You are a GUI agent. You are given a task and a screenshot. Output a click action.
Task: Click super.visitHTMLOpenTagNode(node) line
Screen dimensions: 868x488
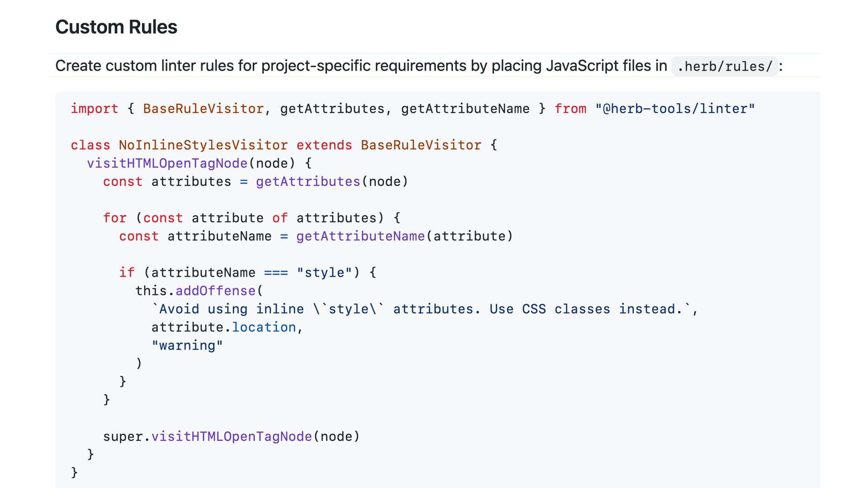coord(231,436)
